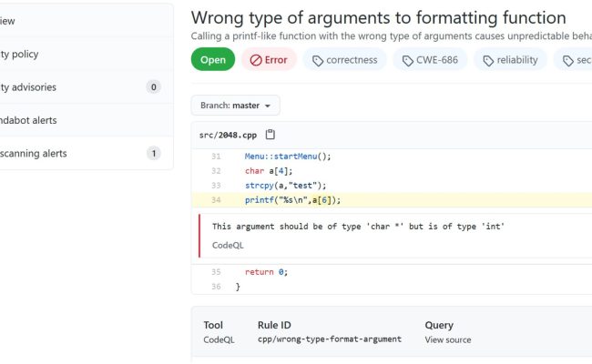Click line number 34
This screenshot has width=592, height=364.
[x=216, y=200]
